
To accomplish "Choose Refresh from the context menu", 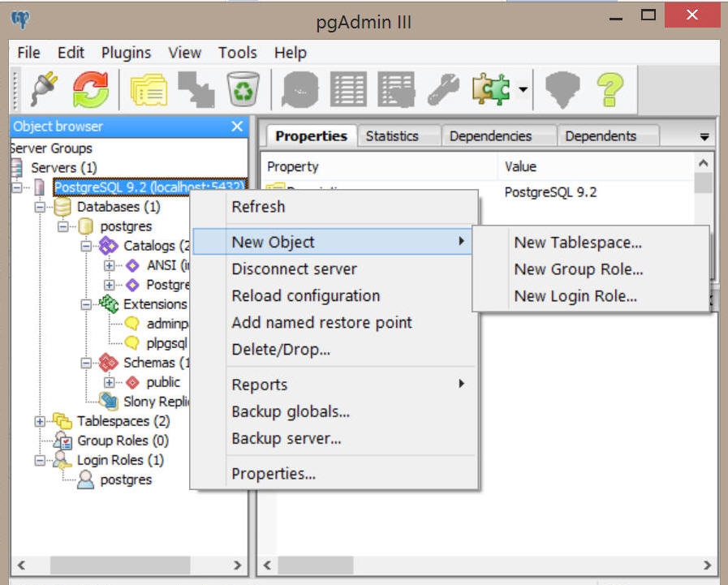I will coord(334,207).
